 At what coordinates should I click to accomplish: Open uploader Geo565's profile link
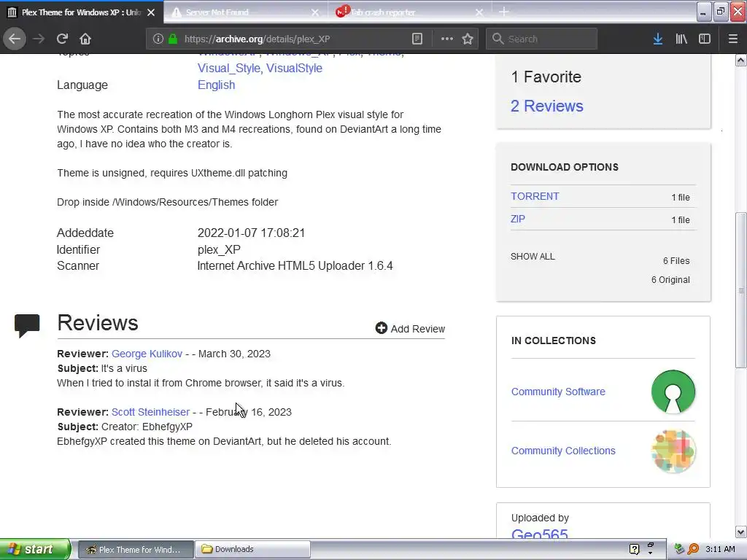(539, 534)
